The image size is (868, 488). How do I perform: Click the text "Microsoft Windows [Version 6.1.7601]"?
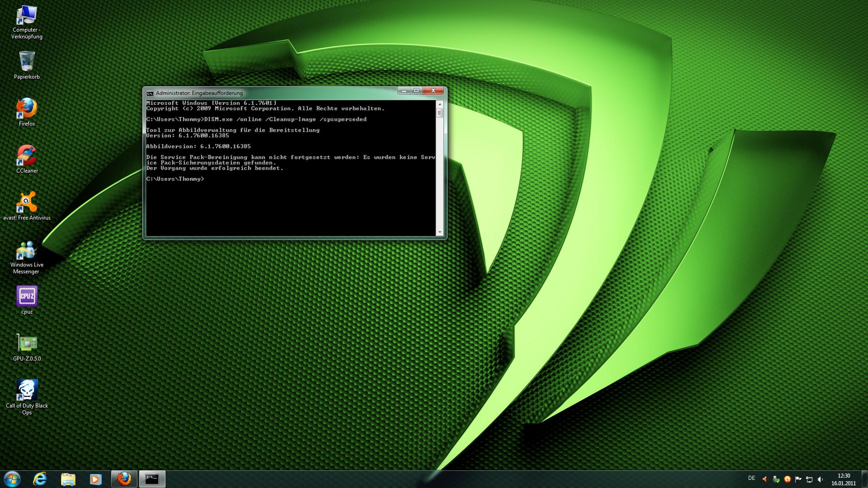(211, 103)
